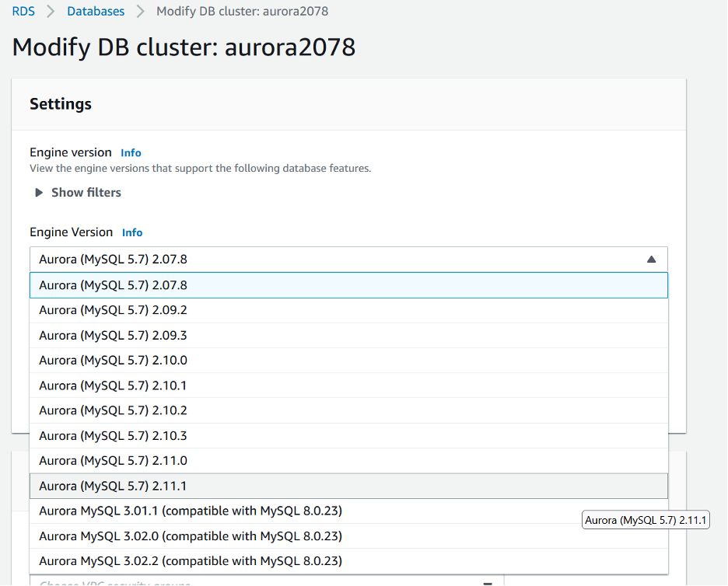Go to Databases breadcrumb link
This screenshot has height=586, width=728.
pos(96,11)
